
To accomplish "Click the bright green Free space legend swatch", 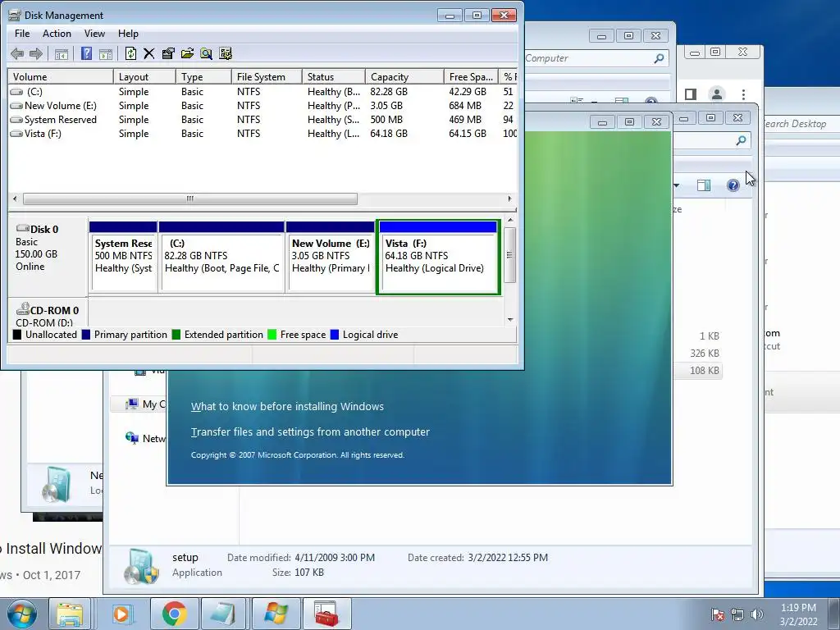I will click(x=272, y=335).
